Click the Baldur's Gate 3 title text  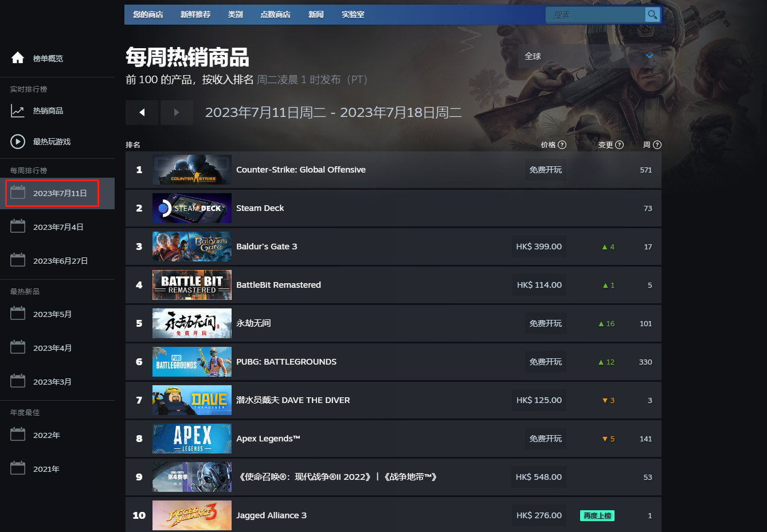tap(267, 247)
